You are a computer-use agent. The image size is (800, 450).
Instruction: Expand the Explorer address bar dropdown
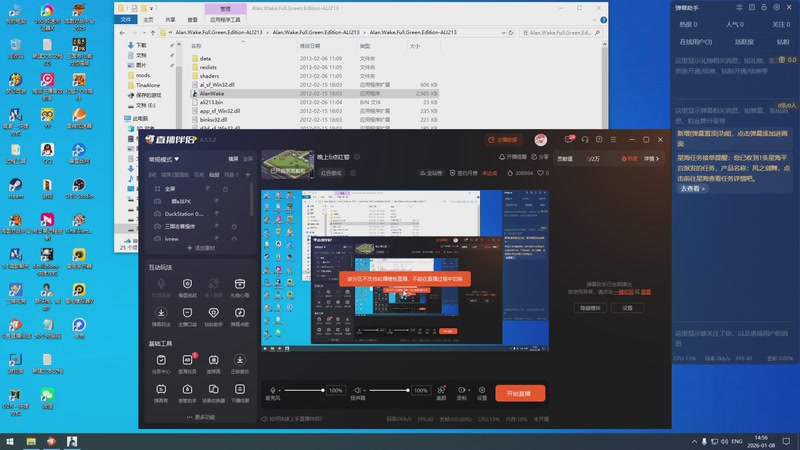(x=503, y=32)
